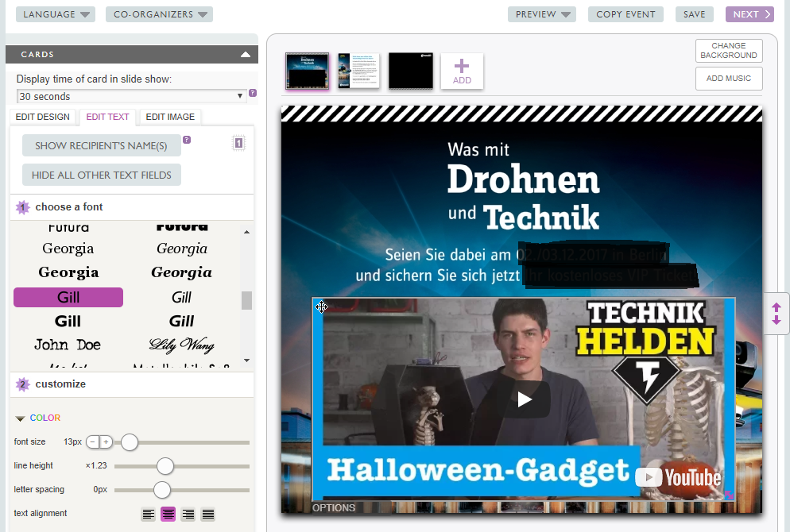Viewport: 790px width, 532px height.
Task: Click the line height slider handle
Action: pyautogui.click(x=165, y=466)
